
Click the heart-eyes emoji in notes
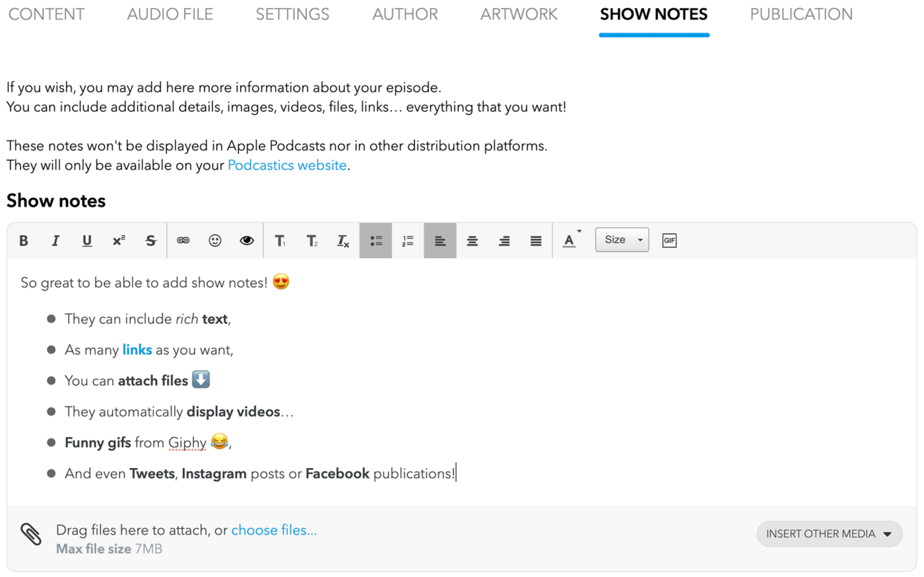click(281, 282)
